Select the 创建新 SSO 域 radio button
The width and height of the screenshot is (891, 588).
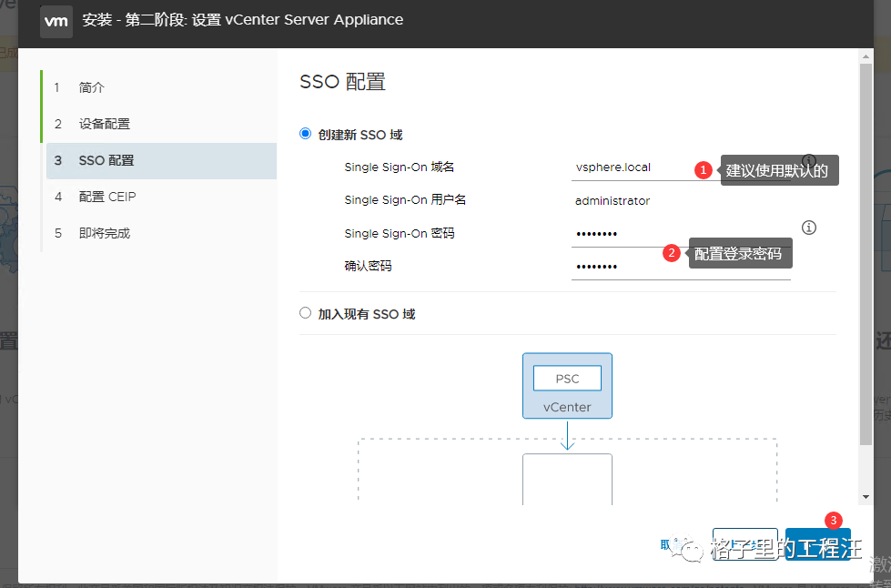point(305,134)
